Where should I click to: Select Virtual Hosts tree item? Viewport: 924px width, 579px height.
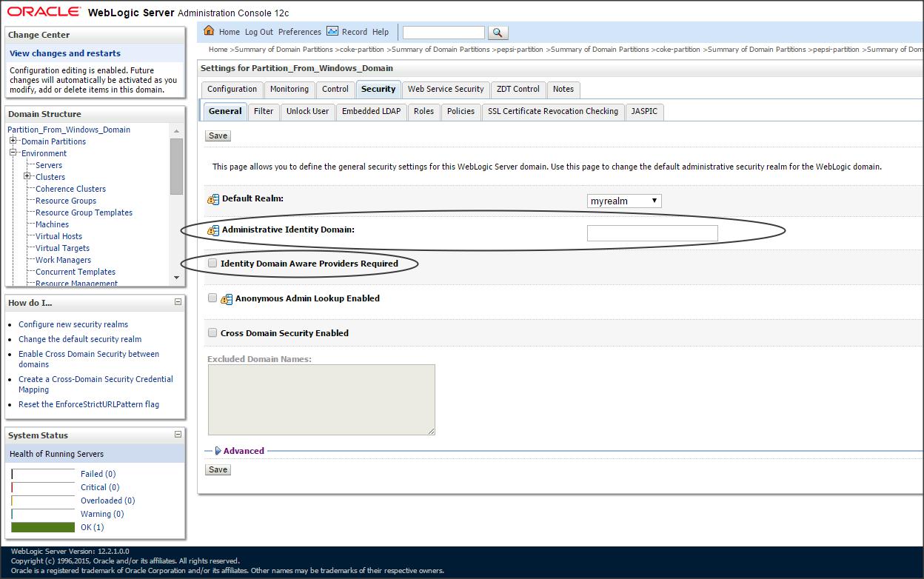(58, 236)
